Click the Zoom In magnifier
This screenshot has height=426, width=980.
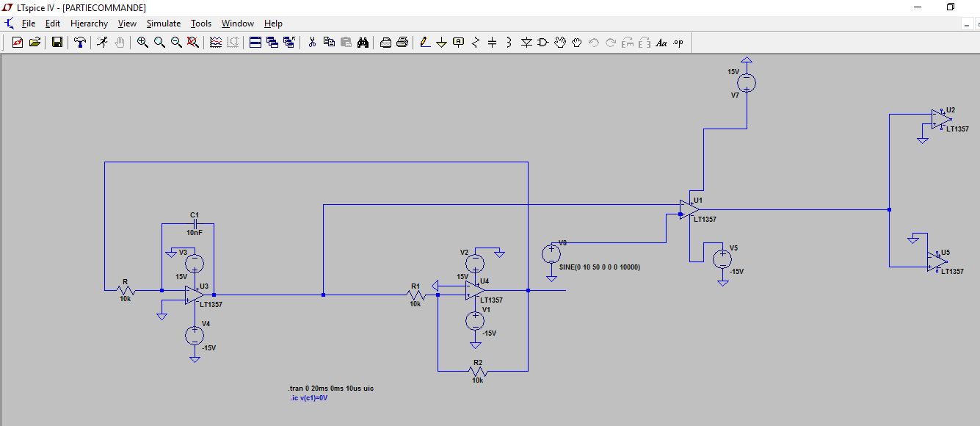click(x=142, y=43)
